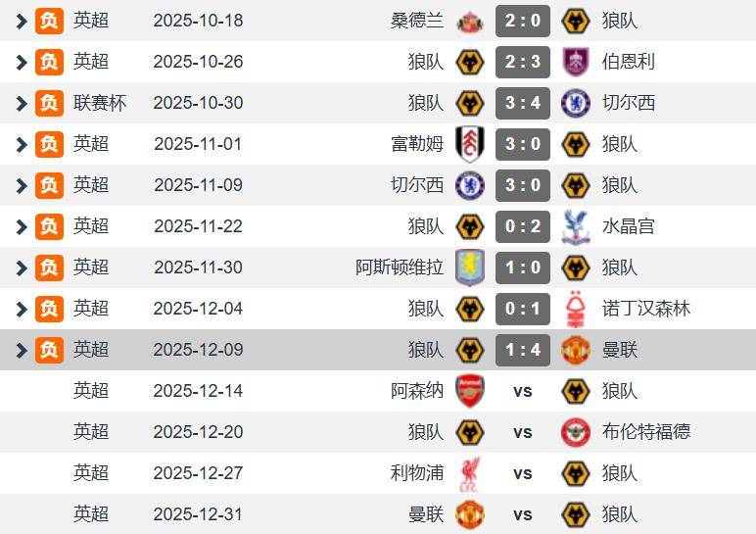Click the Fulham club crest icon

click(x=470, y=144)
